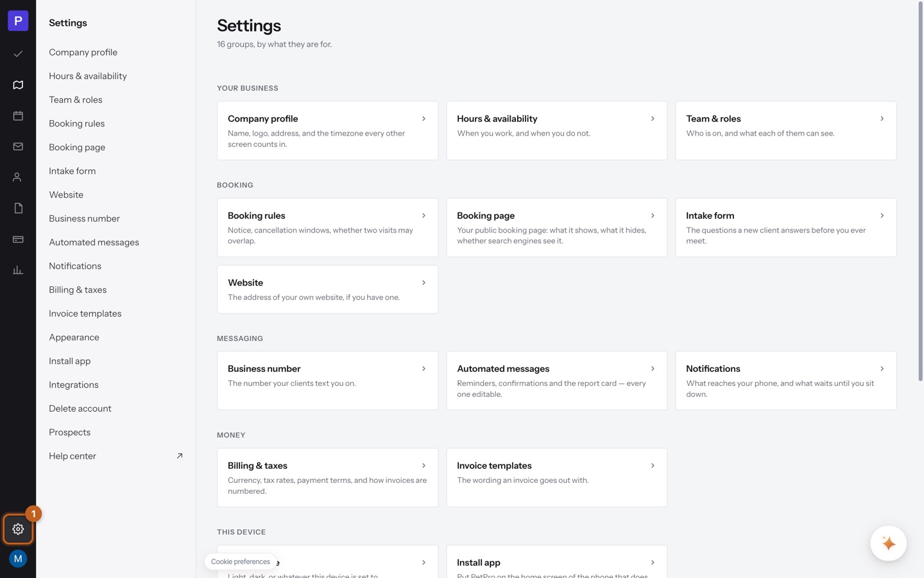Open the person clients icon
The image size is (924, 578).
pyautogui.click(x=18, y=177)
